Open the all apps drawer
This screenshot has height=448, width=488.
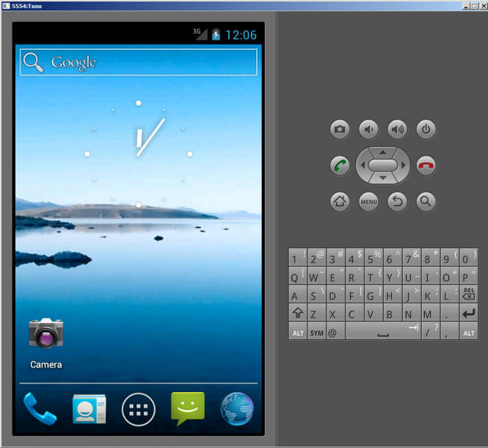pyautogui.click(x=139, y=409)
